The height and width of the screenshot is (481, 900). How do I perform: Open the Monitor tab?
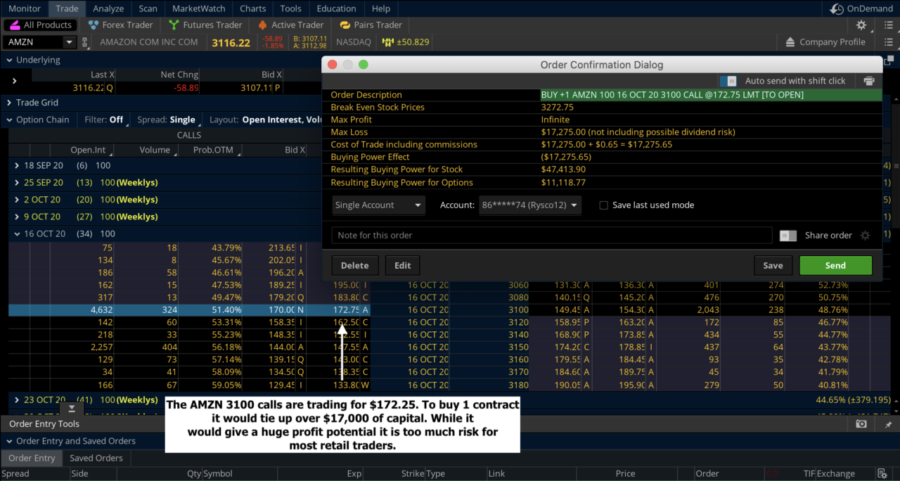pyautogui.click(x=24, y=9)
